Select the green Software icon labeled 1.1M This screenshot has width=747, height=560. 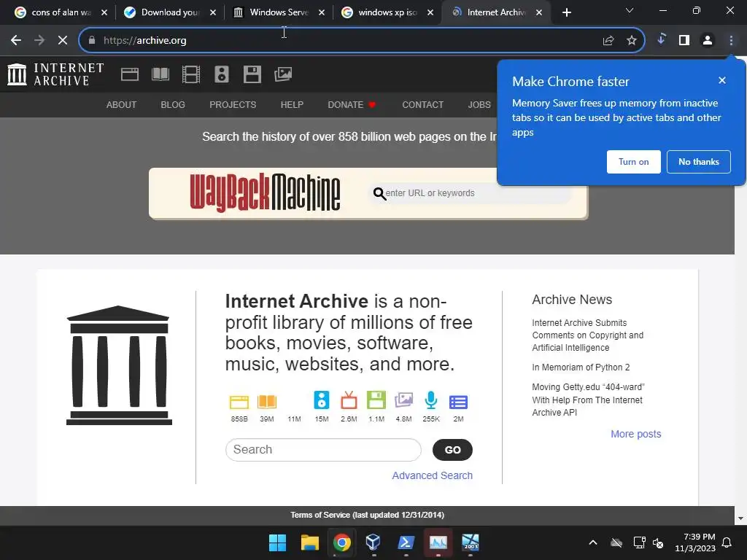[376, 400]
